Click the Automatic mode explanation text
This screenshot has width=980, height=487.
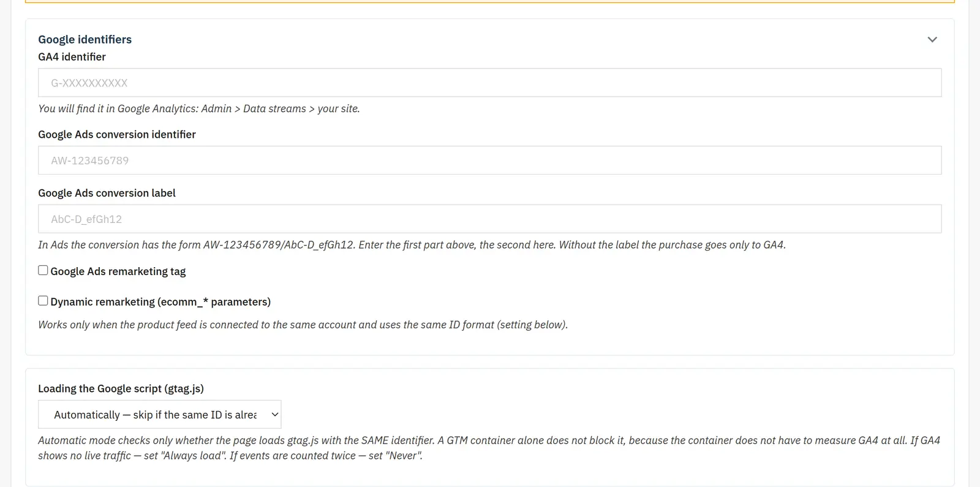(x=489, y=448)
